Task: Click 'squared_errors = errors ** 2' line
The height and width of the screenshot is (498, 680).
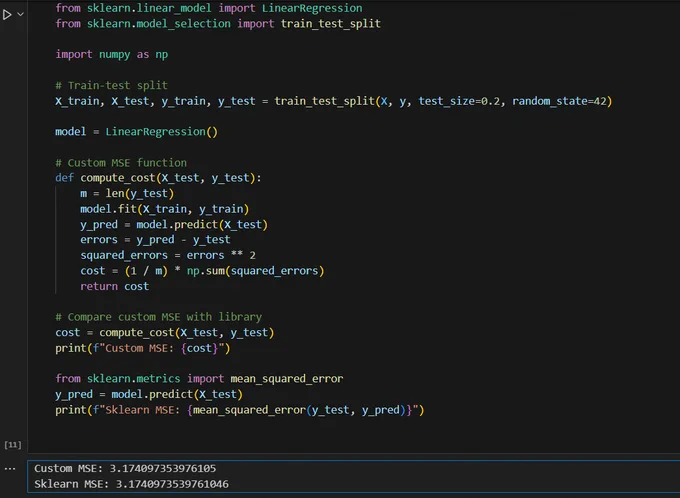Action: 168,256
